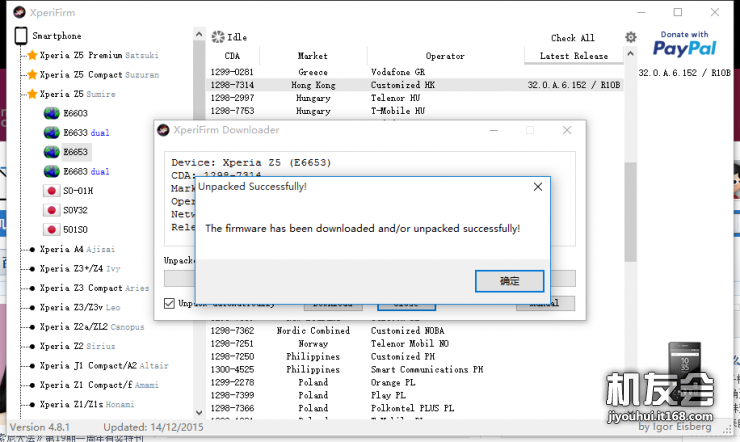This screenshot has height=442, width=740.
Task: Sort by the Latest Release column header
Action: click(573, 56)
